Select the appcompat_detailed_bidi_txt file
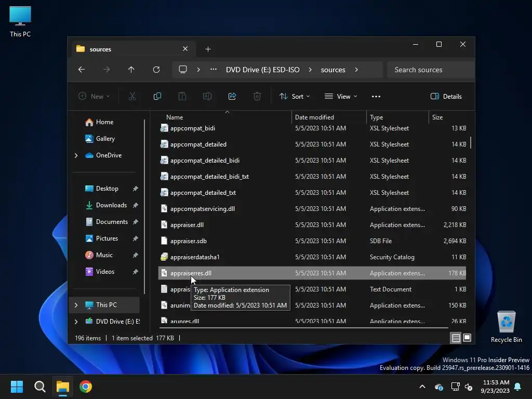 [x=312, y=177]
